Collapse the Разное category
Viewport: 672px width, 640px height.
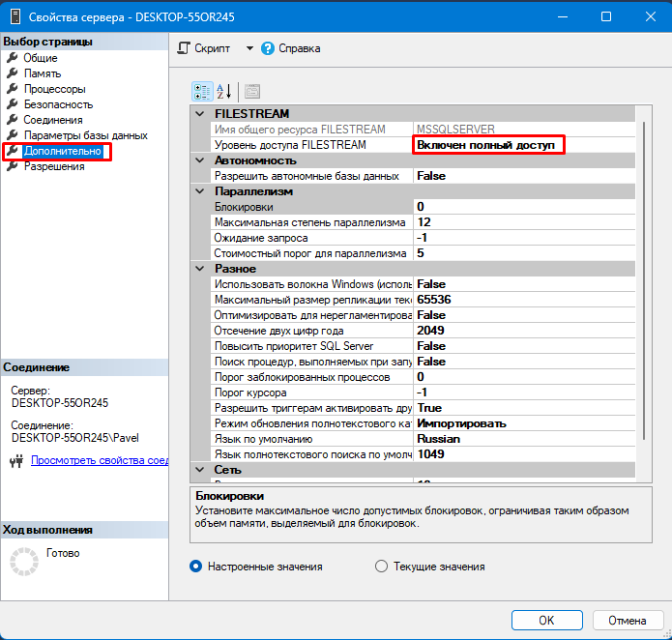pos(200,269)
